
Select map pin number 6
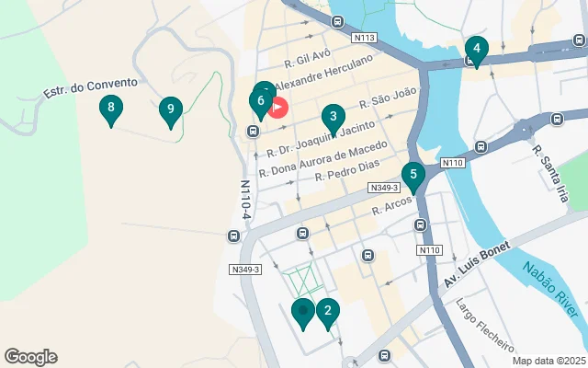pos(261,106)
